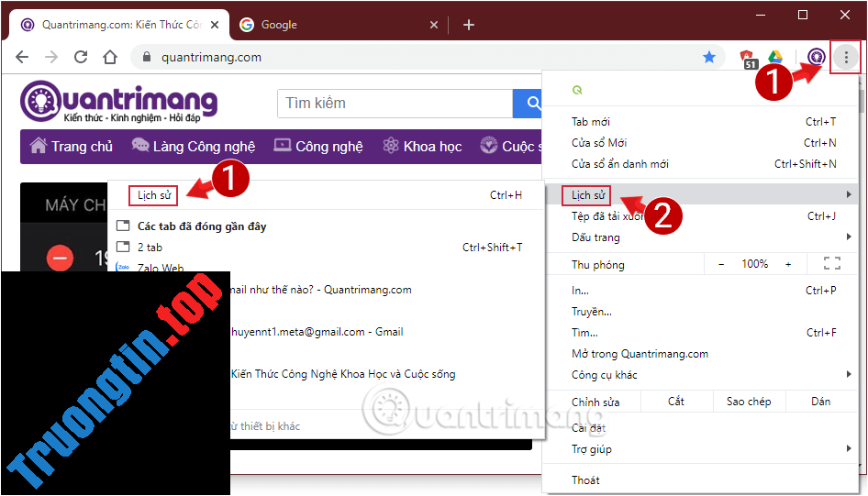Open Công nghệ navigation item
868x496 pixels.
coord(318,147)
